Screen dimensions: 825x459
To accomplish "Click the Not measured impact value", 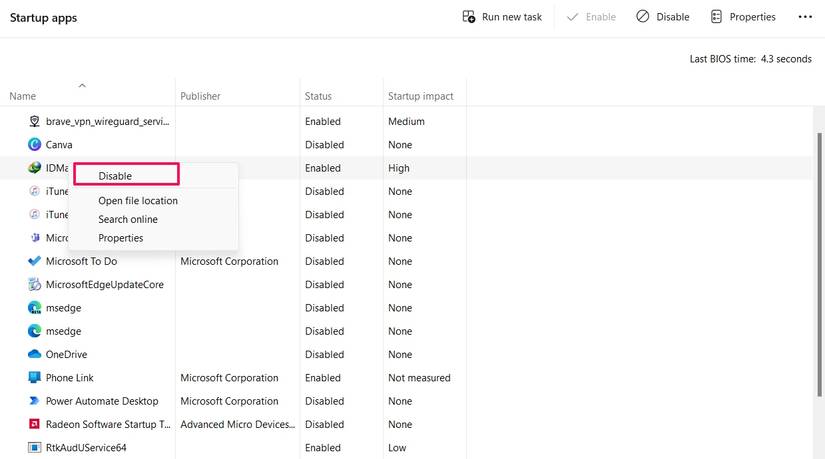I will pos(419,377).
